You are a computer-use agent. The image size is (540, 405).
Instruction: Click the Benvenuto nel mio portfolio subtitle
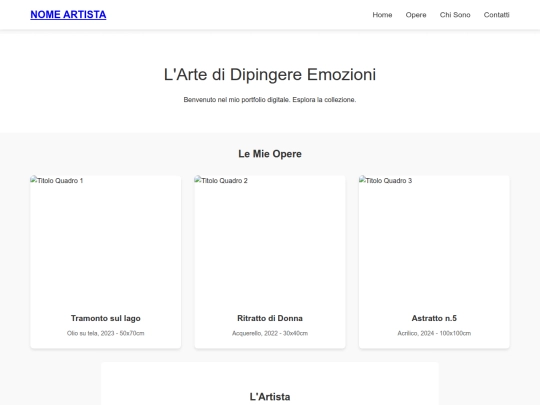(270, 100)
